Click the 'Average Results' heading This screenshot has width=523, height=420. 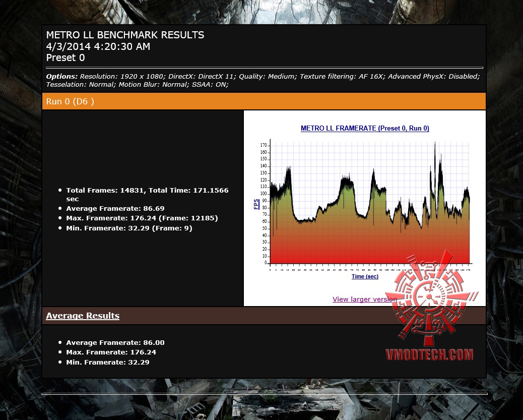point(83,316)
